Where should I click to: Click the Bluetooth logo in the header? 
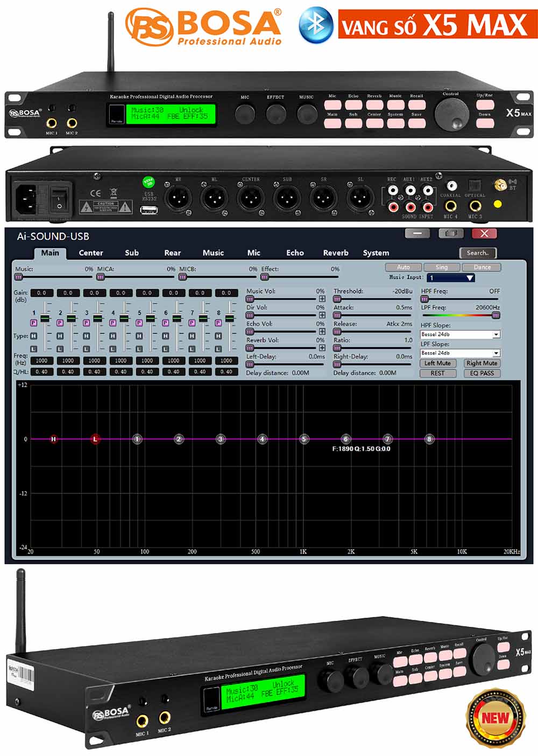click(x=316, y=24)
